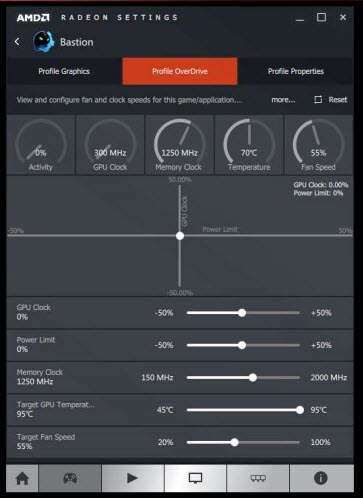Switch to Profile Properties tab

[x=296, y=71]
